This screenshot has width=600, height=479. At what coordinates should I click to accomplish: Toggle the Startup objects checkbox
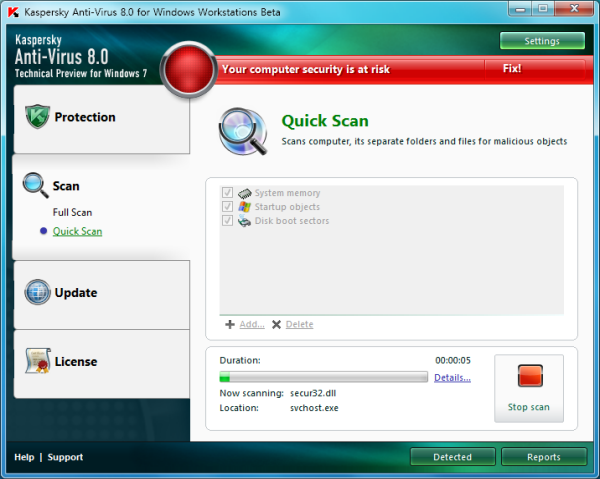(x=227, y=207)
